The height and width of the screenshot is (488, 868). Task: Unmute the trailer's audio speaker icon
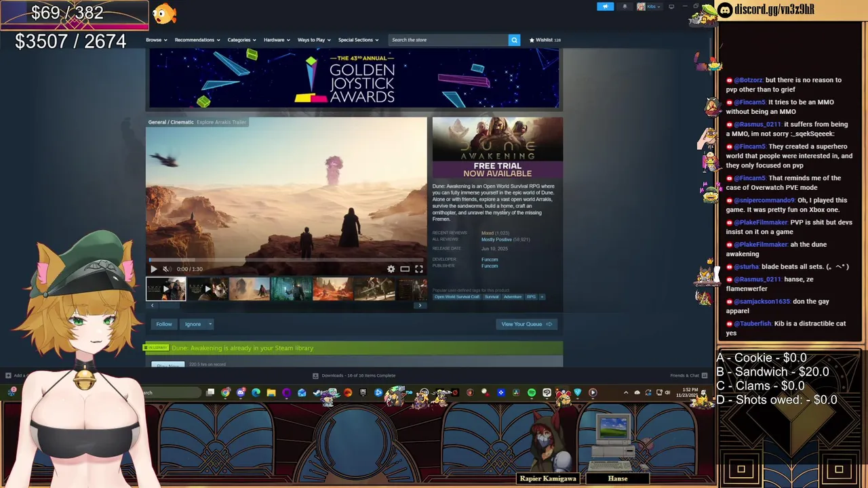click(167, 269)
